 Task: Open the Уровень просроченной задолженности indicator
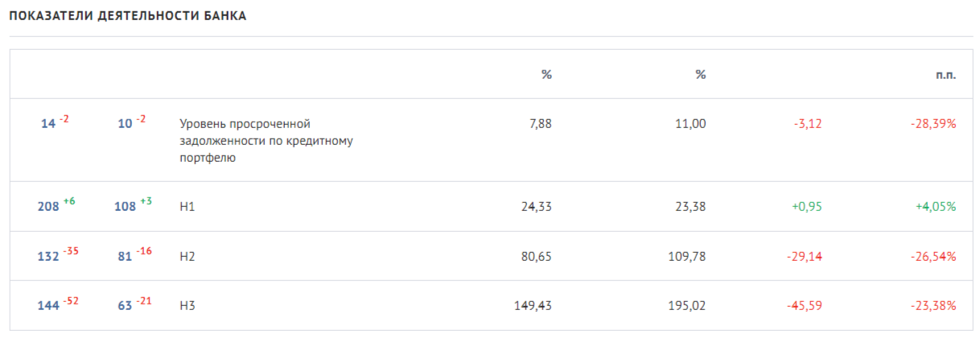(266, 141)
